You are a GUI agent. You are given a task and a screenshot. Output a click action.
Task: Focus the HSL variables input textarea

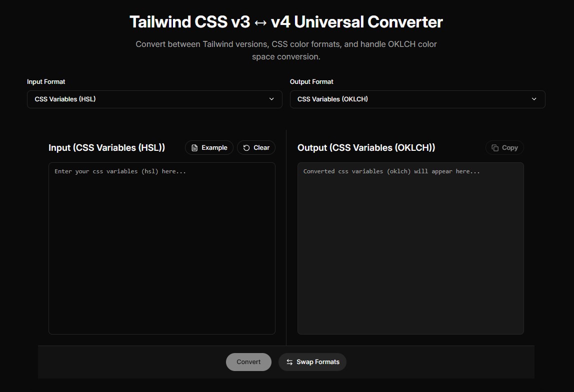click(x=162, y=248)
